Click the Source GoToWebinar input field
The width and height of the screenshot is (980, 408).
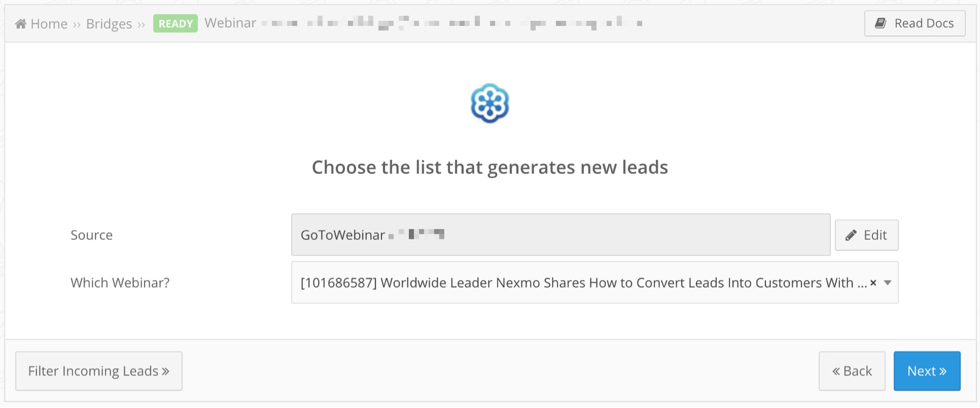tap(560, 235)
